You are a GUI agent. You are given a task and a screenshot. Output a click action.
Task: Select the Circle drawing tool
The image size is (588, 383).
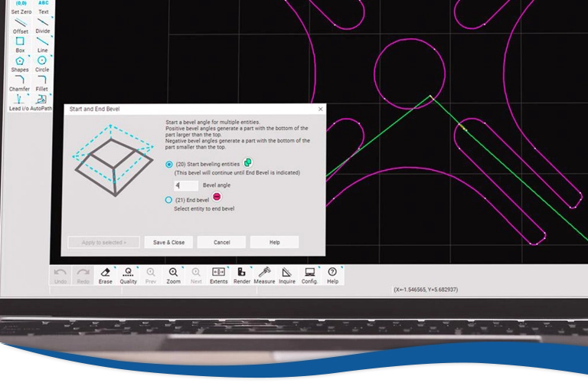pyautogui.click(x=42, y=63)
